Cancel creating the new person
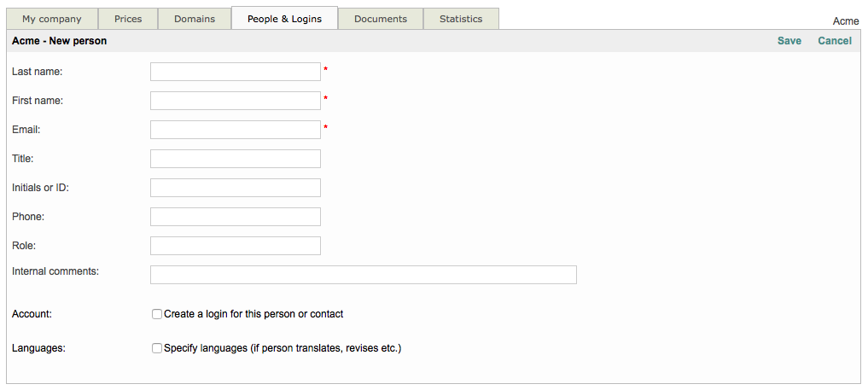The width and height of the screenshot is (868, 390). click(834, 41)
